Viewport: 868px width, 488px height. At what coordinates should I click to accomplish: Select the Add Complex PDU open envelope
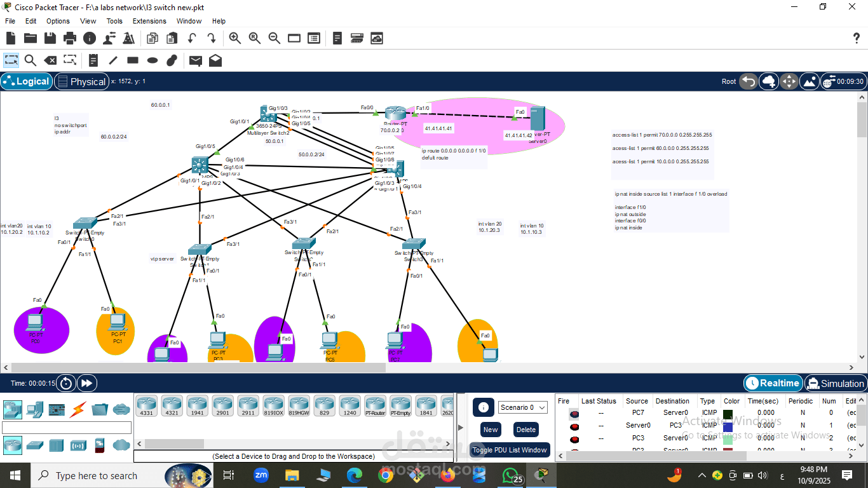tap(215, 60)
